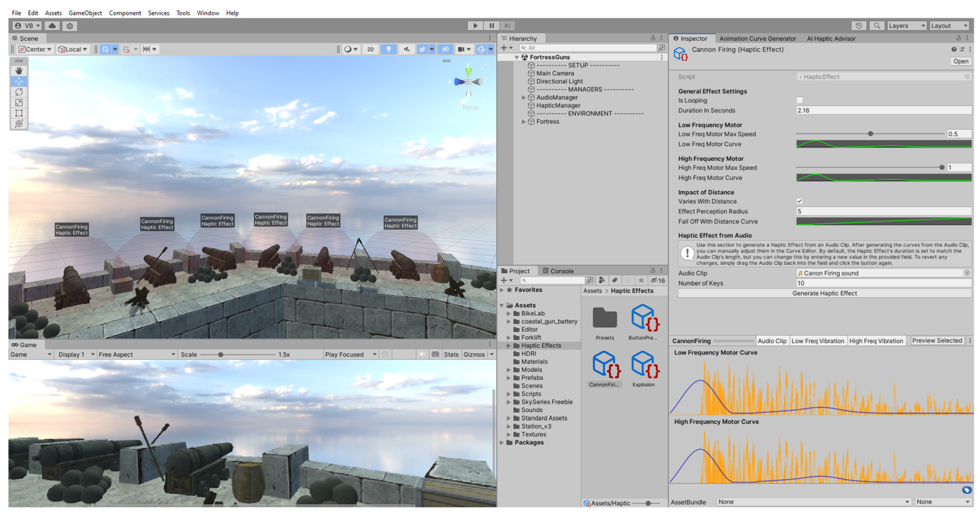
Task: Uncheck Varies With Distance
Action: pos(799,201)
